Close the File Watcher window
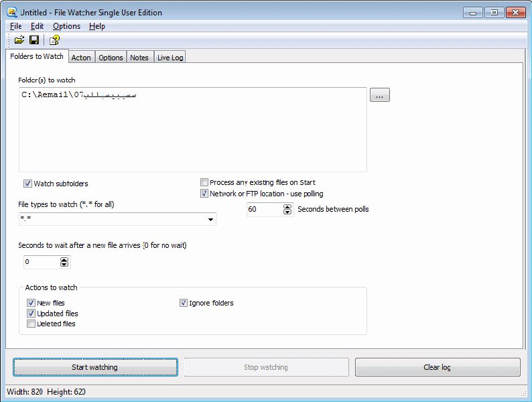532x402 pixels. [516, 13]
